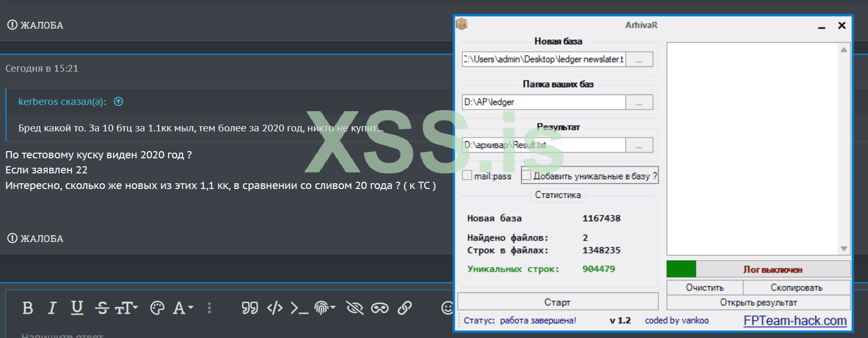Enable the mail:pass checkbox

(x=467, y=175)
